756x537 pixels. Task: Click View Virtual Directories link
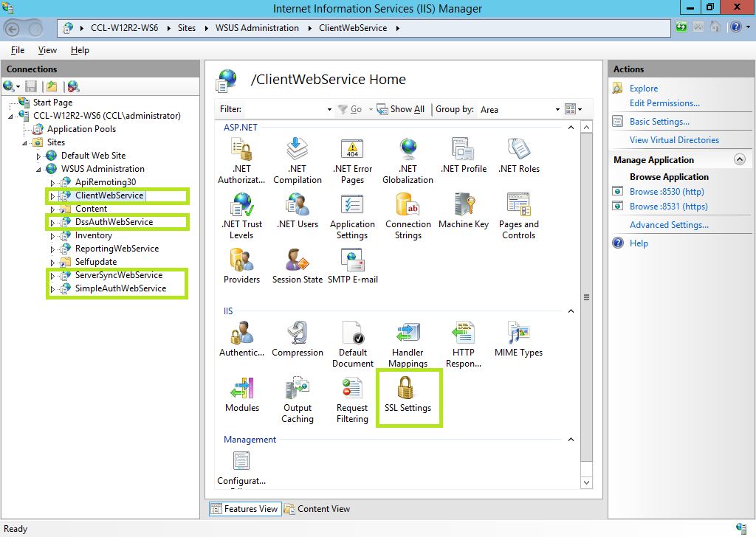674,139
